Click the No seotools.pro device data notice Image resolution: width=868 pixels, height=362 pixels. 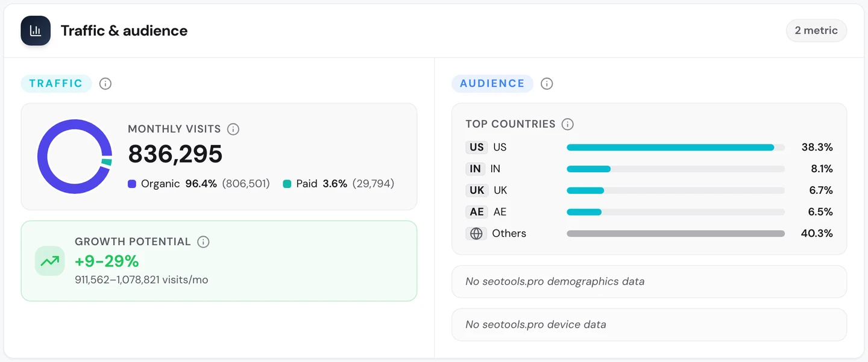[x=649, y=325]
